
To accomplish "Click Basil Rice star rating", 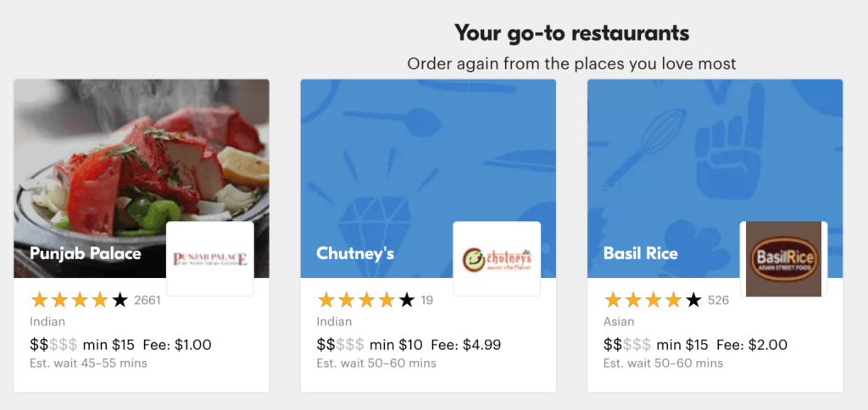I will [653, 300].
